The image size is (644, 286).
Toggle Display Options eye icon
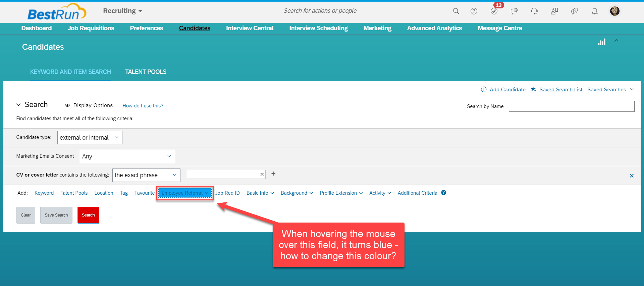click(x=67, y=105)
